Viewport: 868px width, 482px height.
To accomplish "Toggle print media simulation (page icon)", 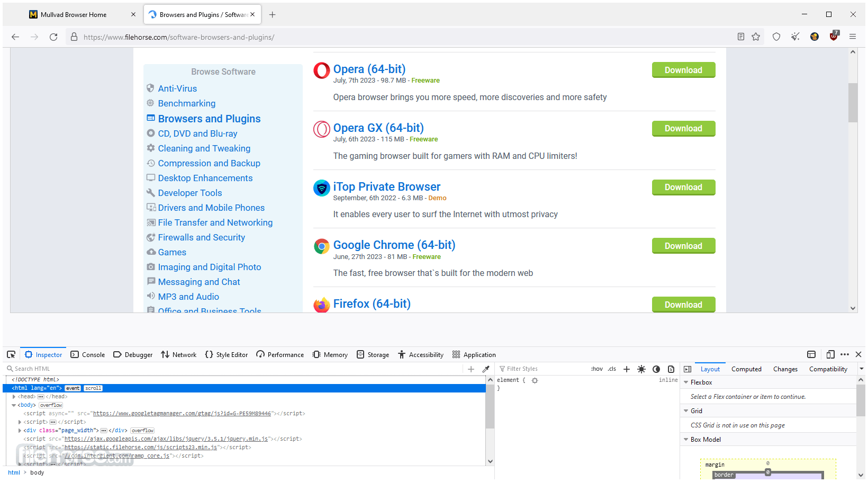I will tap(671, 369).
